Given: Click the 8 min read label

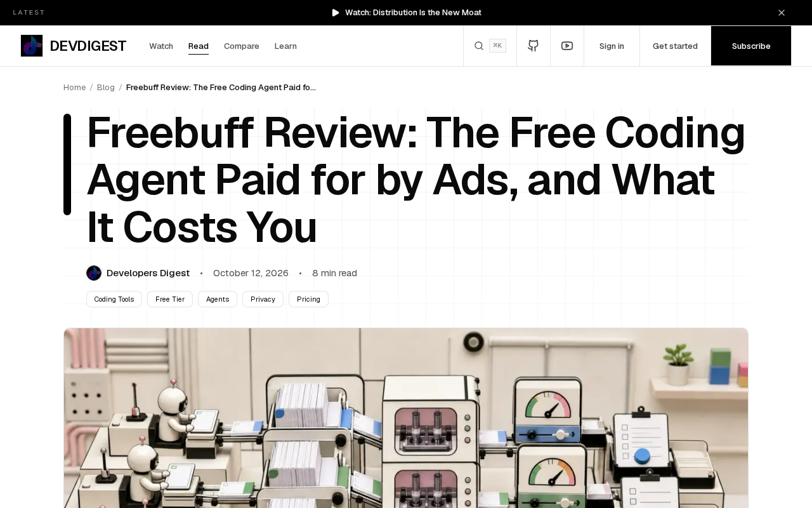Looking at the screenshot, I should pos(334,273).
